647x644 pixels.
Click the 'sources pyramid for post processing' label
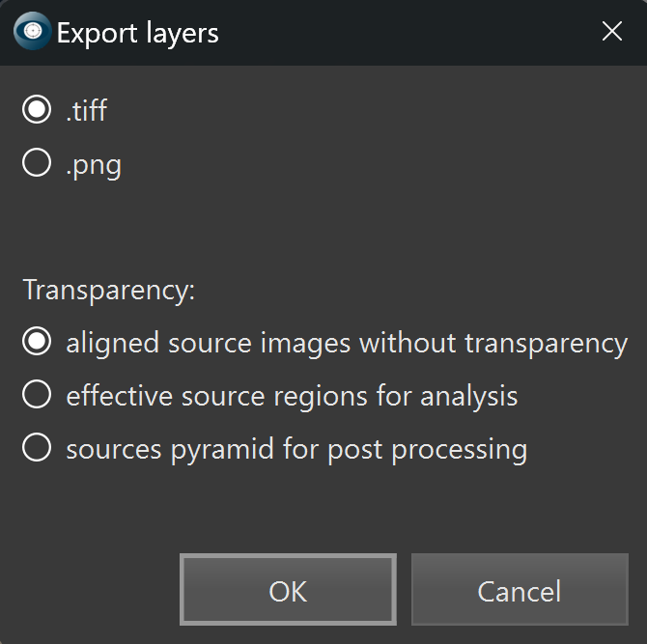pos(296,449)
